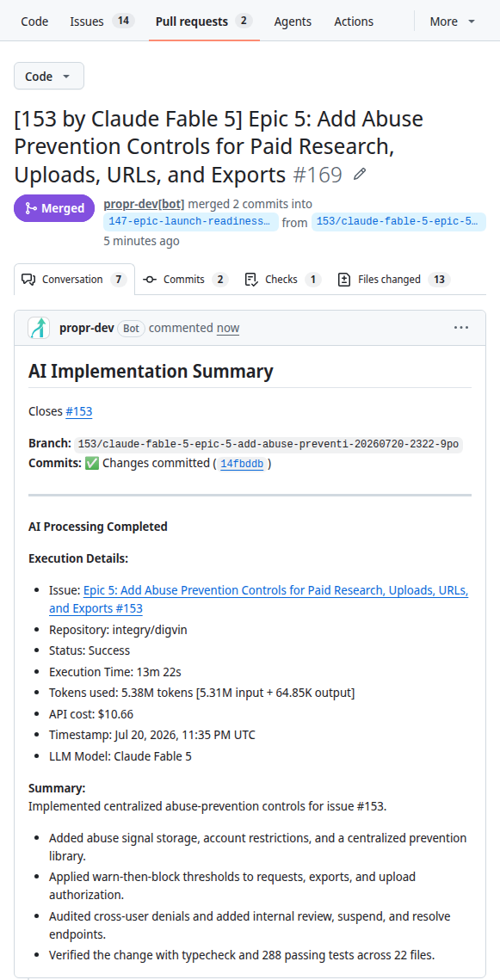Open commit 14fbddb link
This screenshot has height=980, width=500.
point(242,465)
